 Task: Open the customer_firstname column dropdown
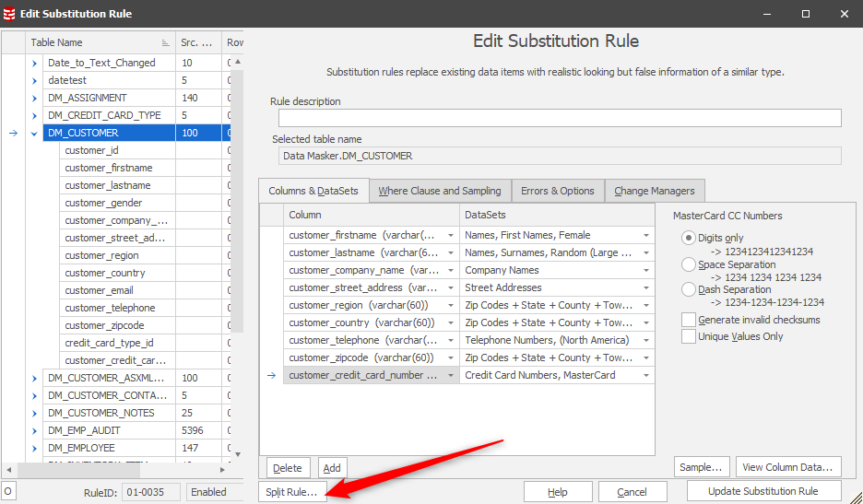tap(451, 236)
